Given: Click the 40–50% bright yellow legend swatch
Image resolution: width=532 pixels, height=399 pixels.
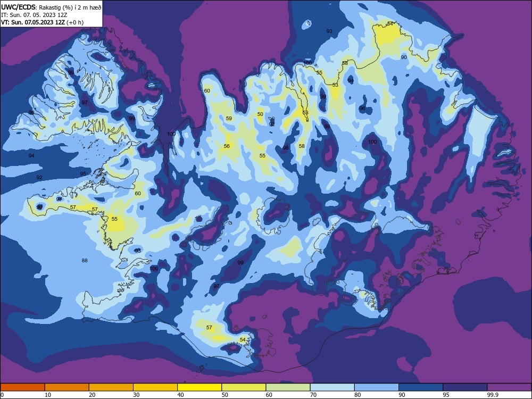Looking at the screenshot, I should pos(199,387).
